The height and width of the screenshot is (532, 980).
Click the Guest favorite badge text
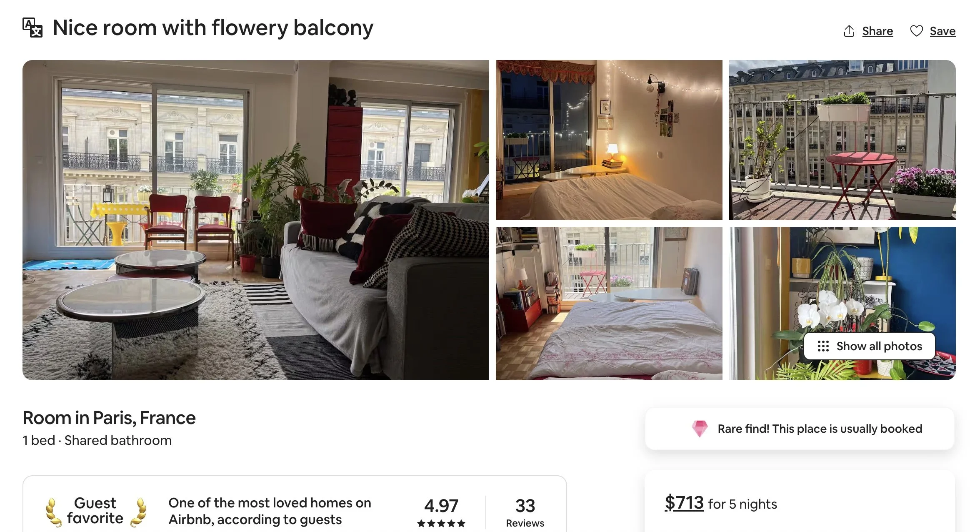pos(95,511)
